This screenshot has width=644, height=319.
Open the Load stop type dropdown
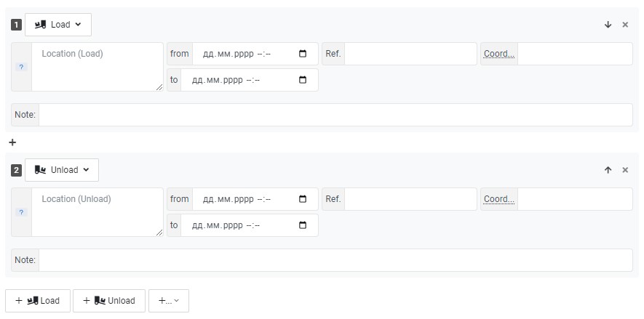(58, 25)
